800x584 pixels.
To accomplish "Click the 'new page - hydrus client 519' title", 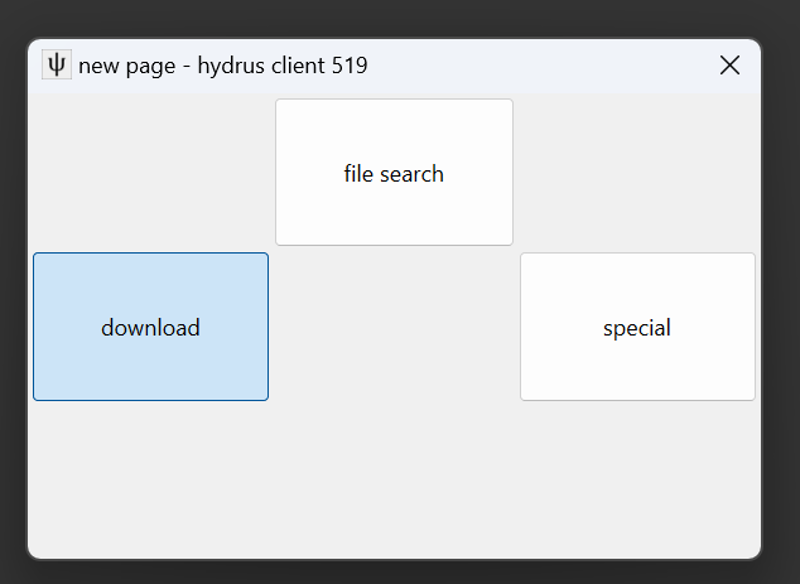I will [223, 66].
